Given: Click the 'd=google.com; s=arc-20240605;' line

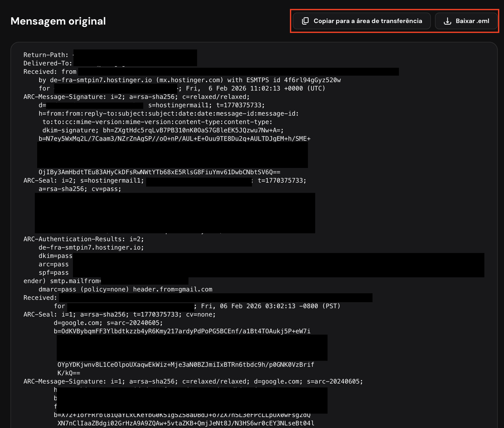Looking at the screenshot, I should coord(108,323).
